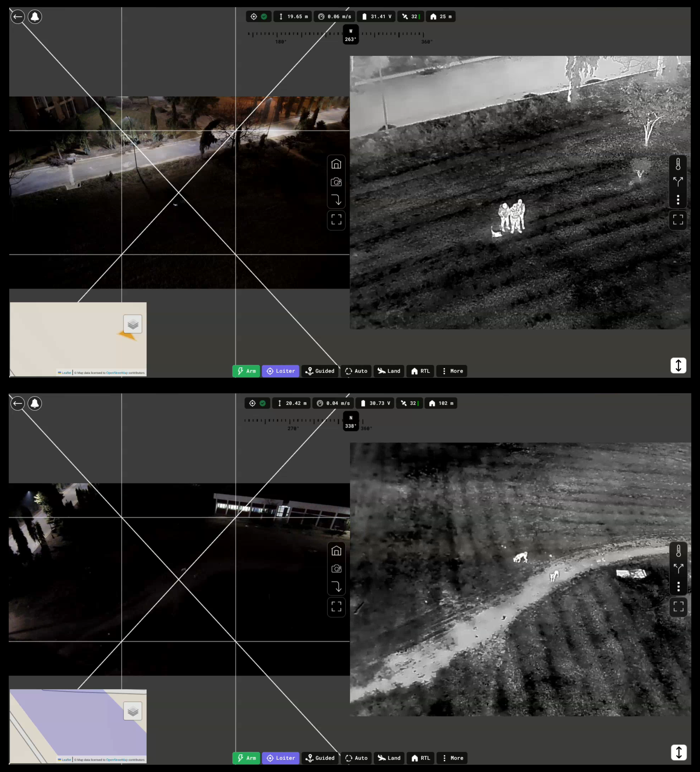
Task: Open notifications bell in the lower view
Action: [x=35, y=403]
